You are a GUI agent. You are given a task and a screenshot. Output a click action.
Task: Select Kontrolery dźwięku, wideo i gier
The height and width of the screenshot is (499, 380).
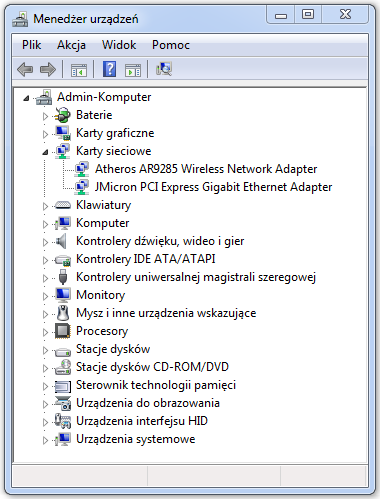[160, 241]
